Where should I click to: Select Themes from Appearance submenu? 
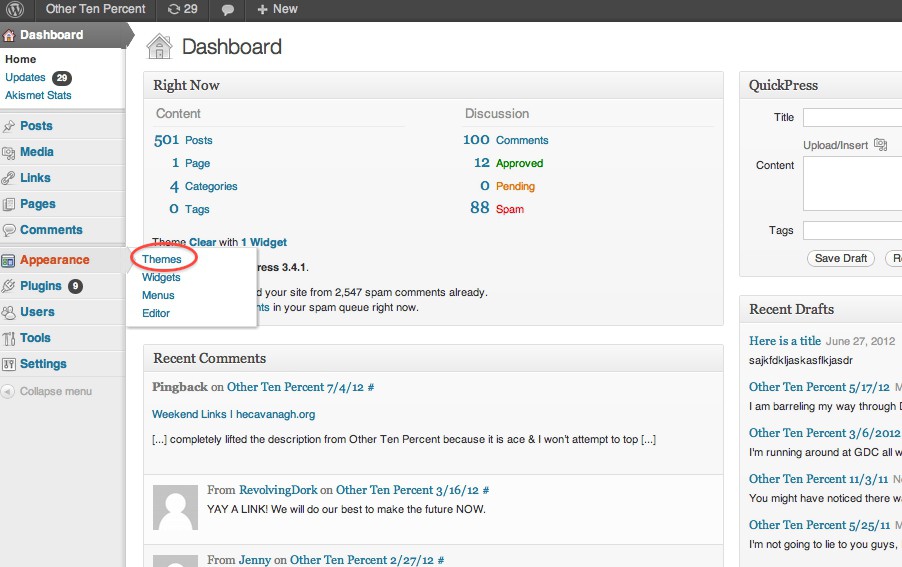pos(162,259)
